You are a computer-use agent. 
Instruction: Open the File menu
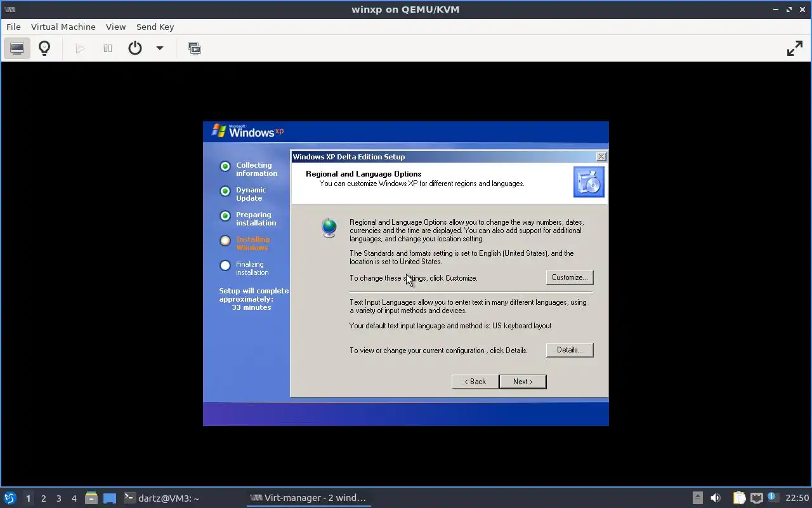[13, 27]
